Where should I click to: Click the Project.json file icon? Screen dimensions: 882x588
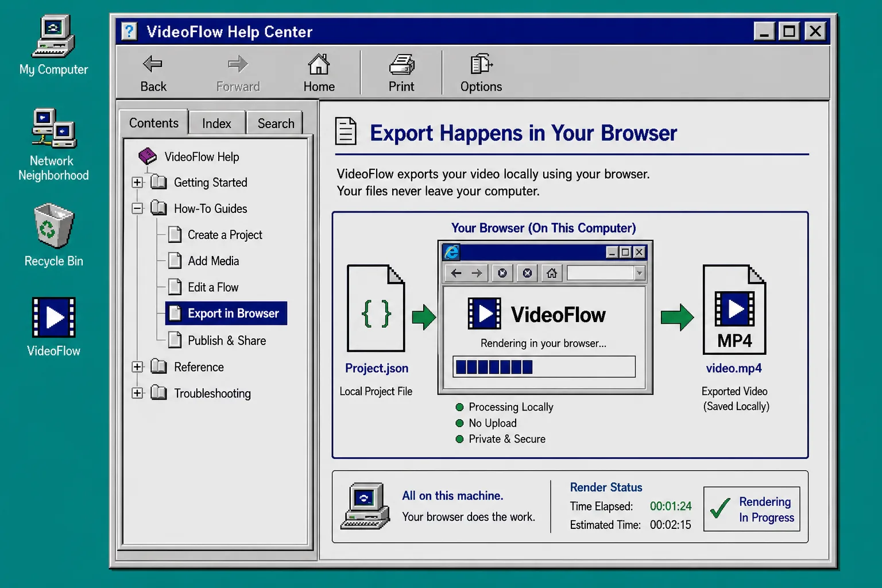coord(376,308)
